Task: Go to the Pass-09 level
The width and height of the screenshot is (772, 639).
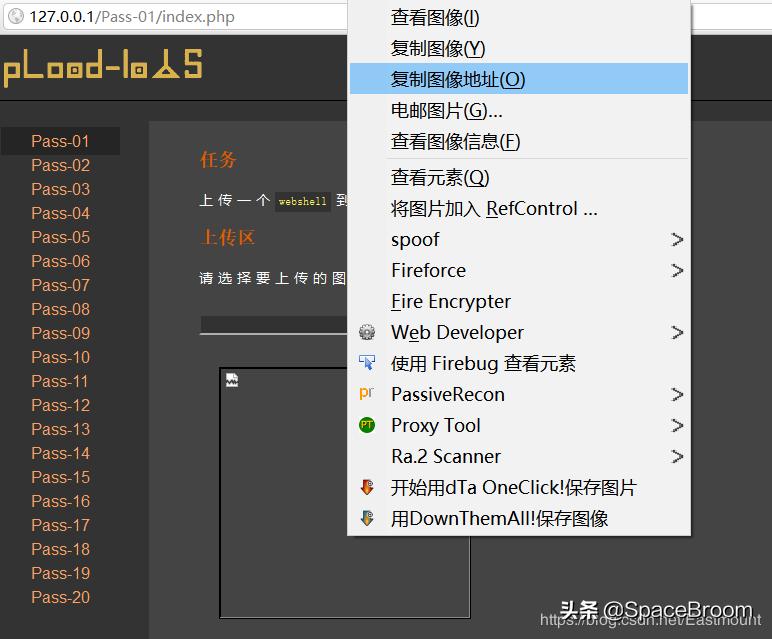Action: coord(60,333)
